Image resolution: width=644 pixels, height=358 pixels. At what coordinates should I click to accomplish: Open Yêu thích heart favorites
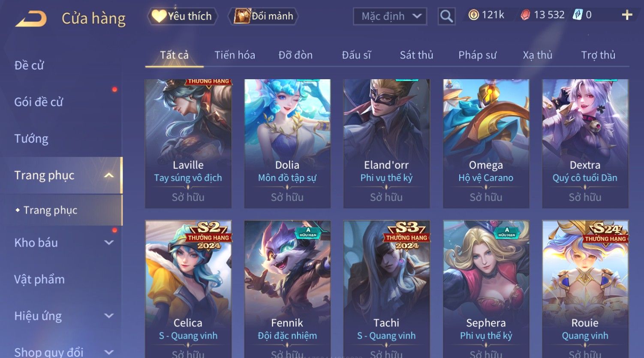tap(182, 16)
